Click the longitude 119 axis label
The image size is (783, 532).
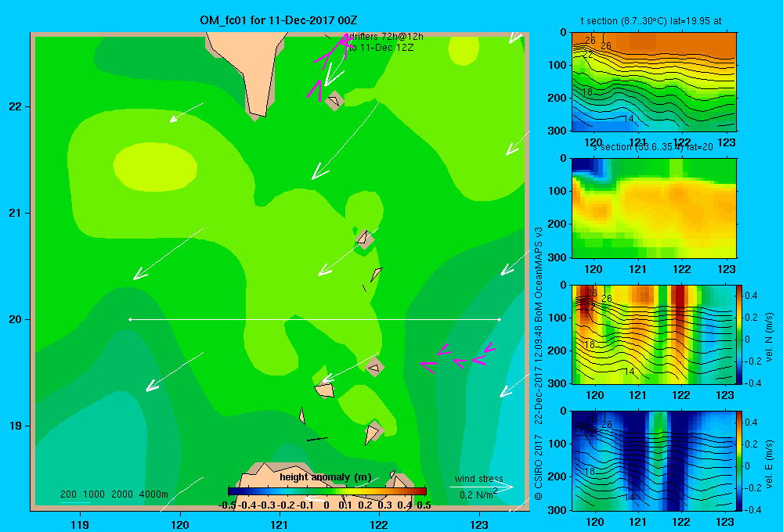(x=80, y=524)
